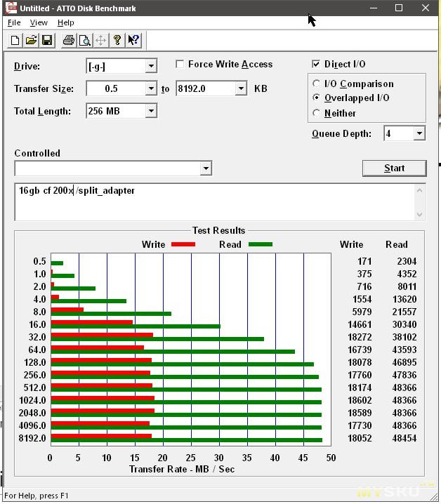
Task: Open the File menu
Action: [x=14, y=22]
